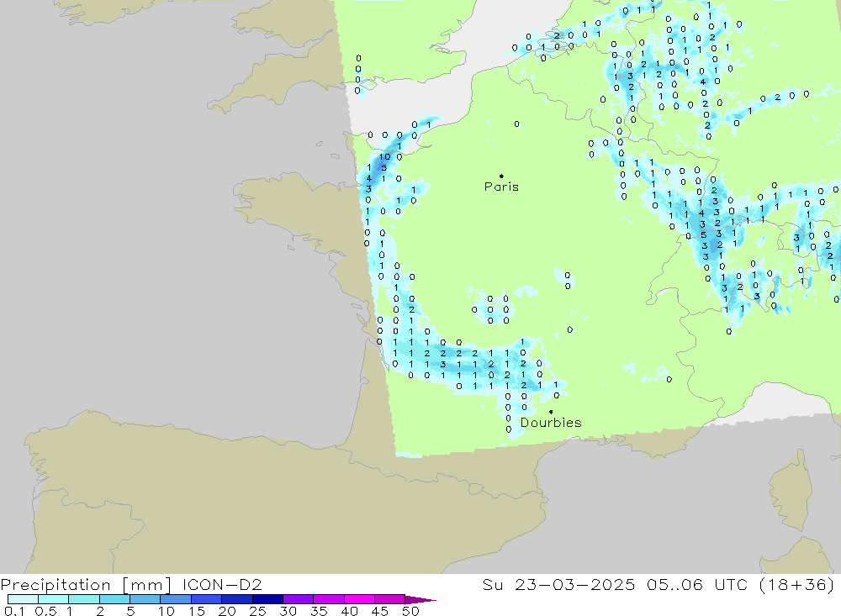
Task: Click the Dourbies city label
Action: coord(551,423)
